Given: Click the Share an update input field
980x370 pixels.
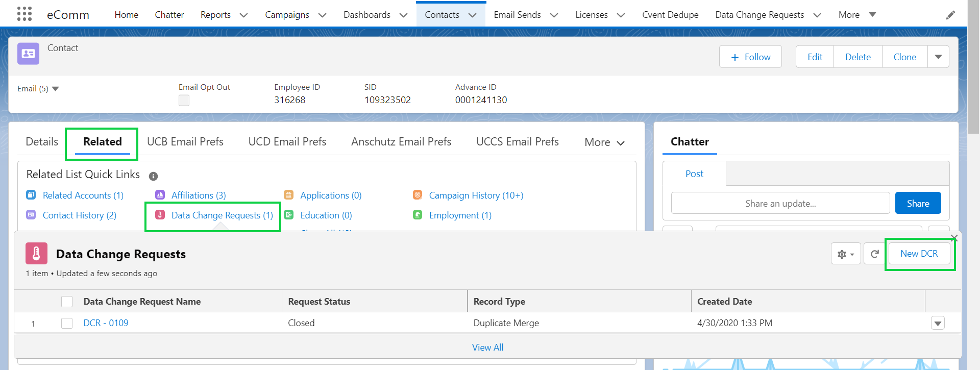Looking at the screenshot, I should [x=780, y=203].
